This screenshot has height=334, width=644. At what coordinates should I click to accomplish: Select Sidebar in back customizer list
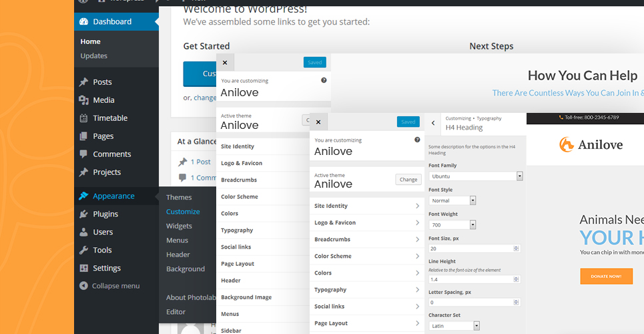[263, 330]
